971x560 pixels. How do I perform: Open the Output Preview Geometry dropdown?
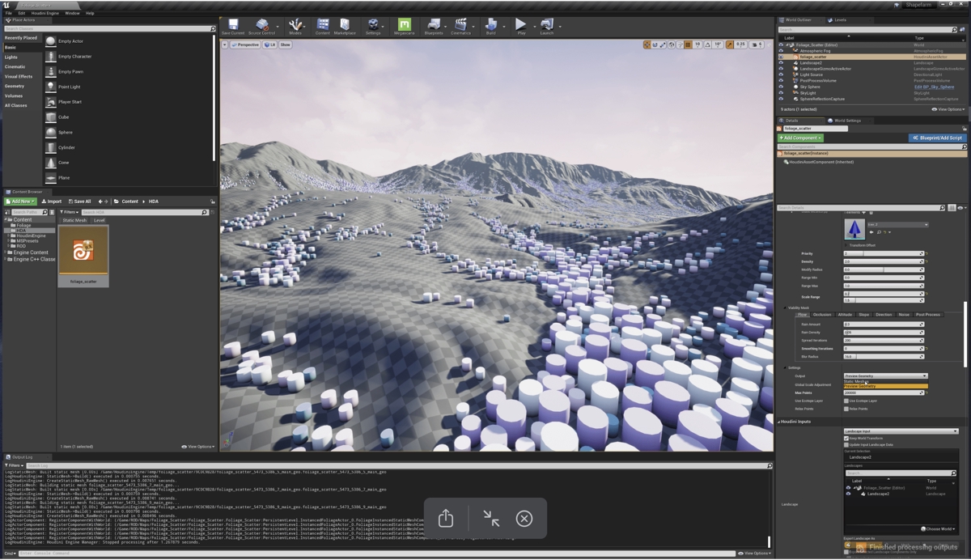coord(884,376)
